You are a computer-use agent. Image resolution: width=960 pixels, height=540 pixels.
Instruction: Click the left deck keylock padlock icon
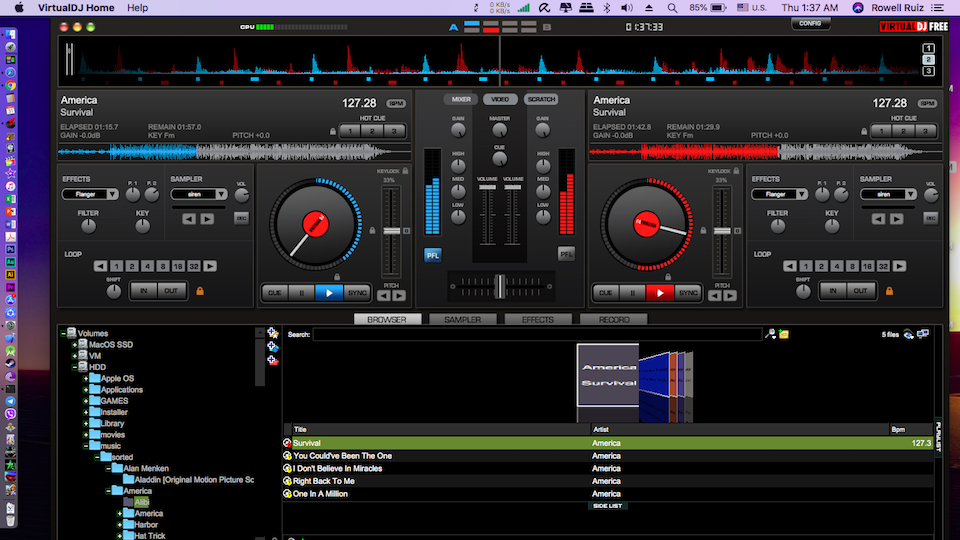click(405, 171)
